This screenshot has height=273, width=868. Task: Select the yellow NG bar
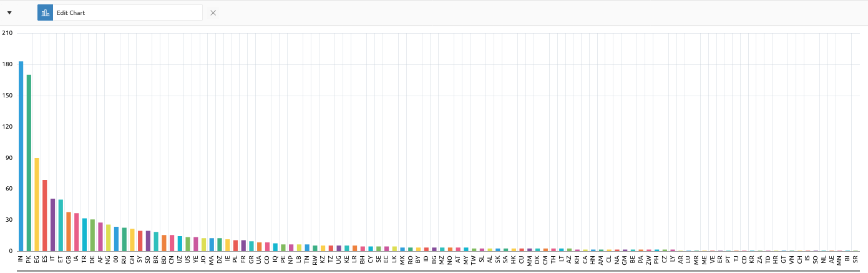pyautogui.click(x=108, y=238)
